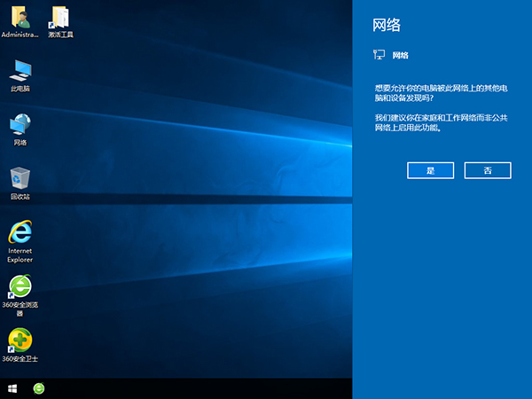Click the network computer icon in panel

point(379,55)
